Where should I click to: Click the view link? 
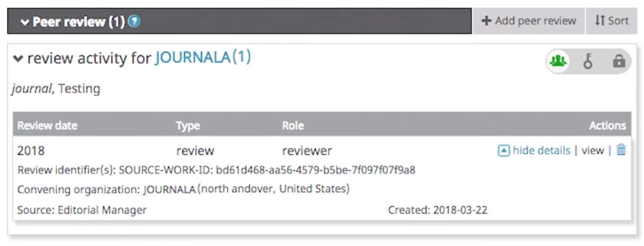pyautogui.click(x=592, y=150)
